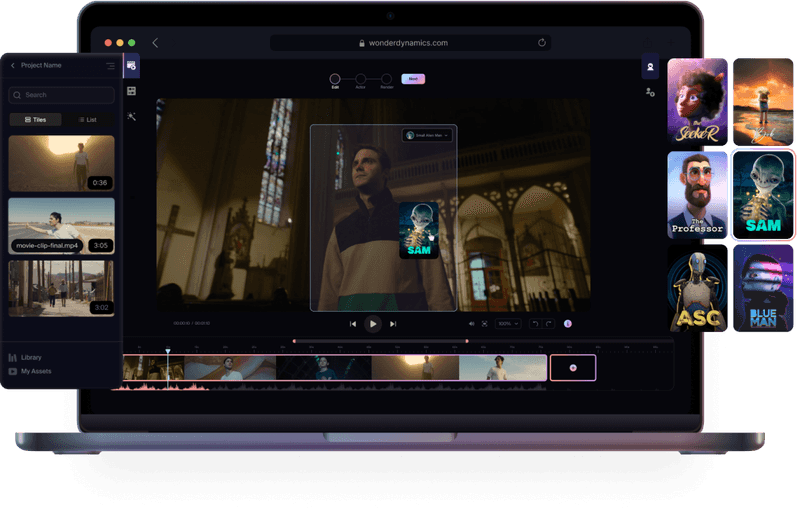
Task: Click the Next button
Action: point(413,79)
